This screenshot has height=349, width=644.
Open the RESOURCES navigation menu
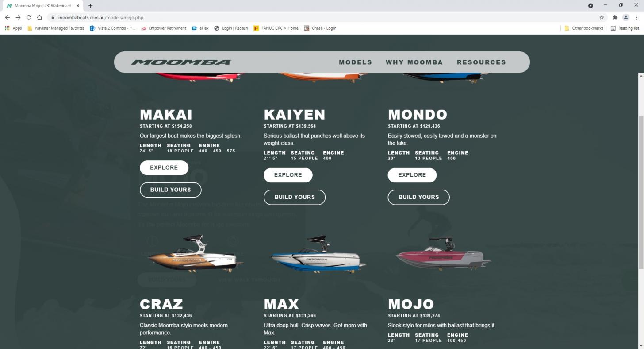[x=481, y=62]
